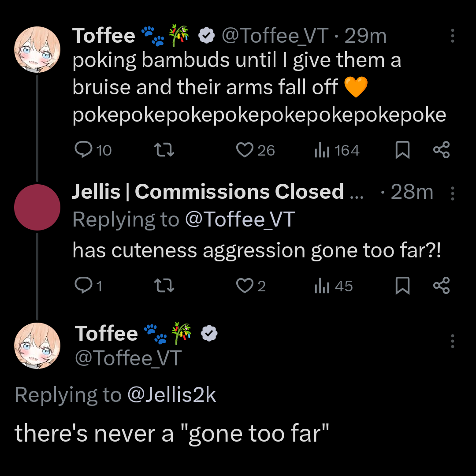Open more options for Toffee's first tweet
476x476 pixels.
pos(452,36)
